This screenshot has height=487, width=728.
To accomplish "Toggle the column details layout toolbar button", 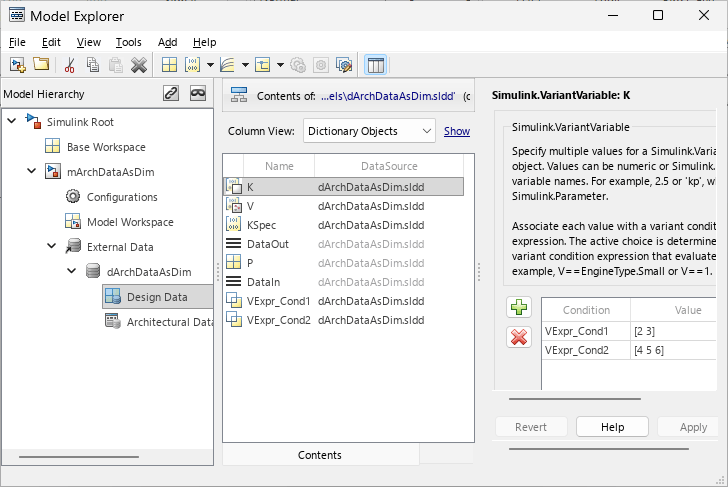I will (376, 65).
